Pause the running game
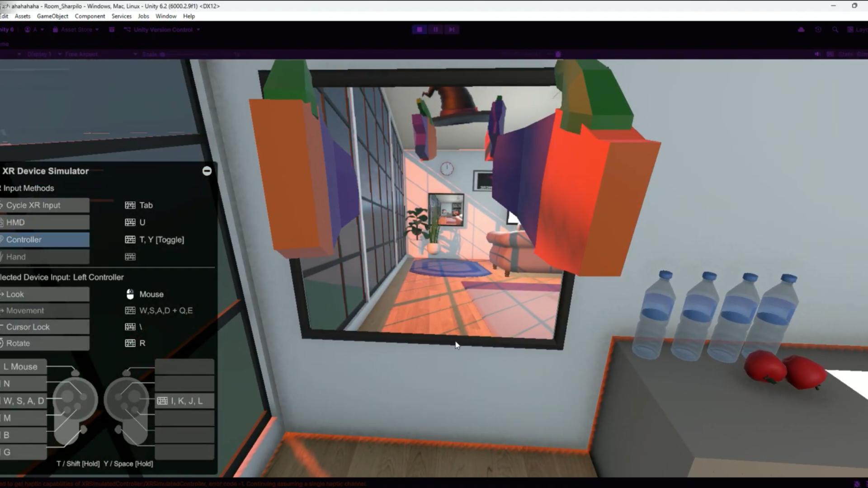Viewport: 868px width, 488px height. point(435,30)
